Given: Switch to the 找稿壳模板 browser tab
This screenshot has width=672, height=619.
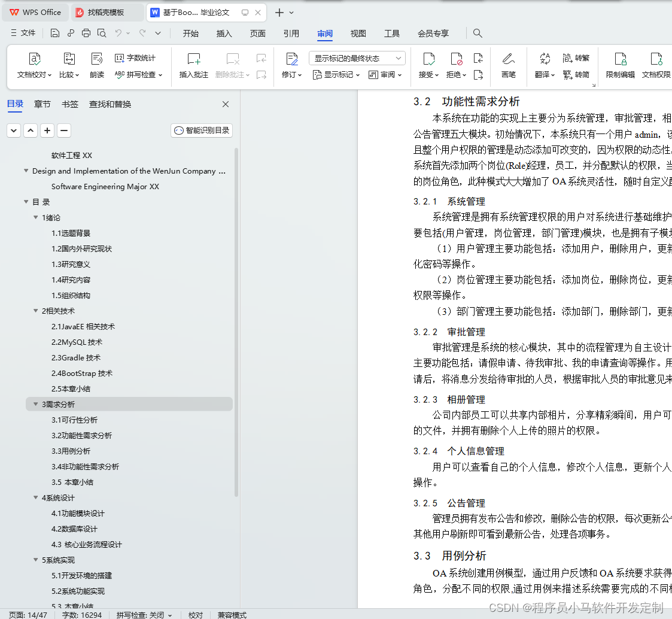Looking at the screenshot, I should pos(108,12).
